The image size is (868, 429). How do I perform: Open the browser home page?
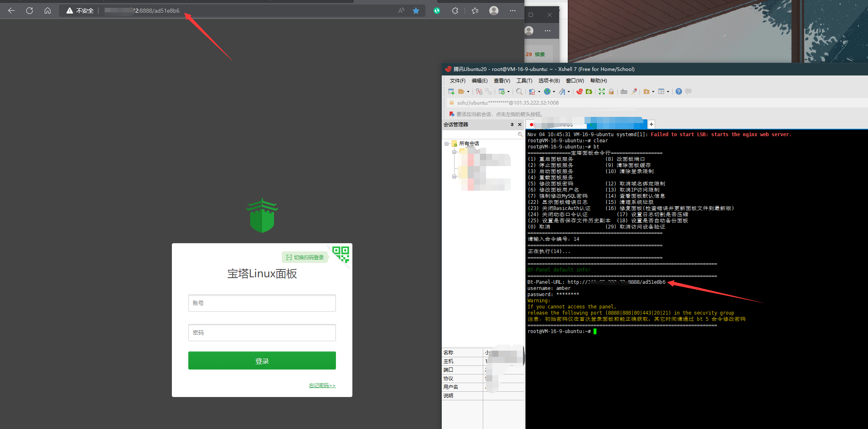point(48,11)
